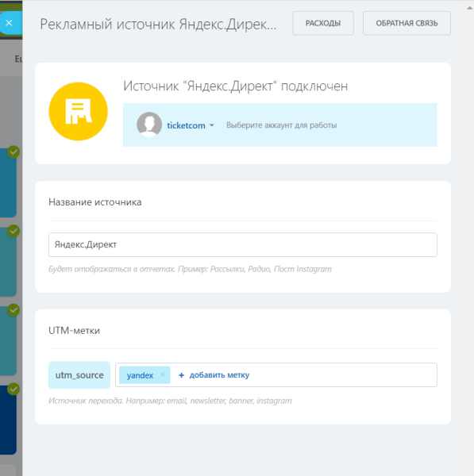Remove the yandex UTM tag

click(163, 374)
